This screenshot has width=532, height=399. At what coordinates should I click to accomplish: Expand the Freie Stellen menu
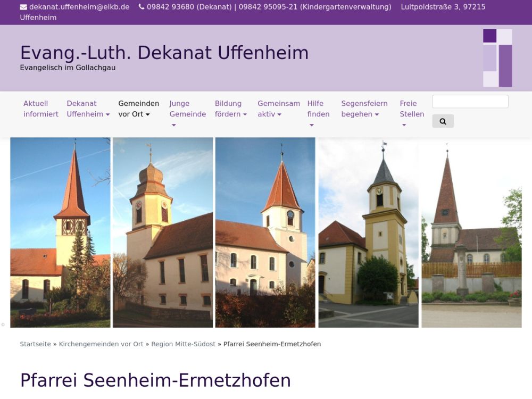(x=411, y=114)
